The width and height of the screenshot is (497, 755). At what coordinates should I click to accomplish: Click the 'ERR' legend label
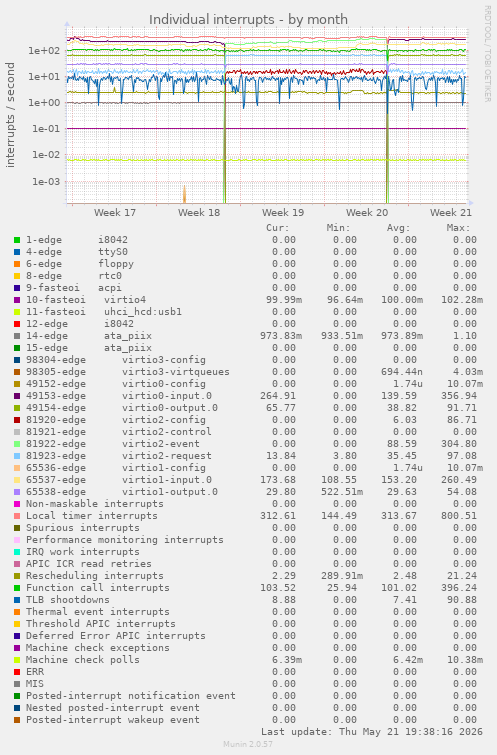tap(35, 672)
